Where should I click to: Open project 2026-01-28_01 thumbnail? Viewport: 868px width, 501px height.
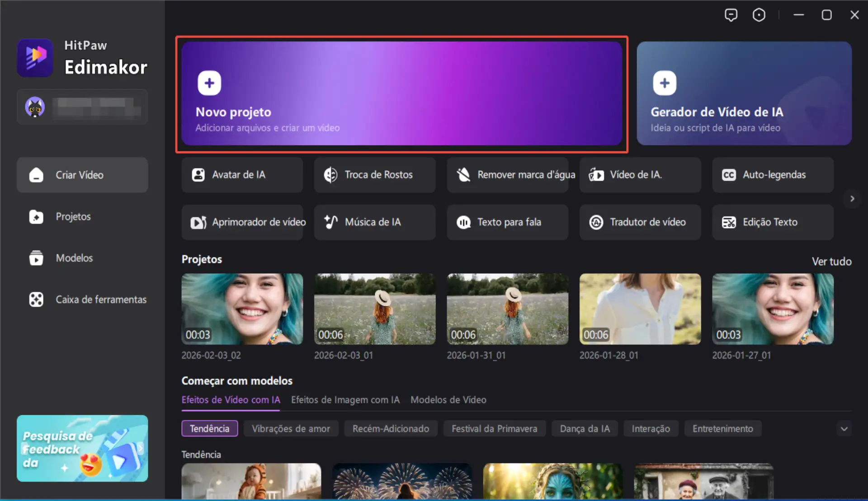pyautogui.click(x=640, y=309)
